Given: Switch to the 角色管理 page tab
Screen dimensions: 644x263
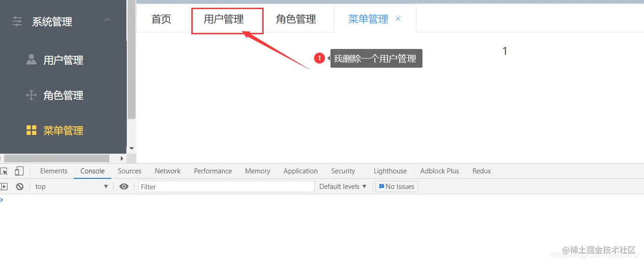Looking at the screenshot, I should click(296, 19).
